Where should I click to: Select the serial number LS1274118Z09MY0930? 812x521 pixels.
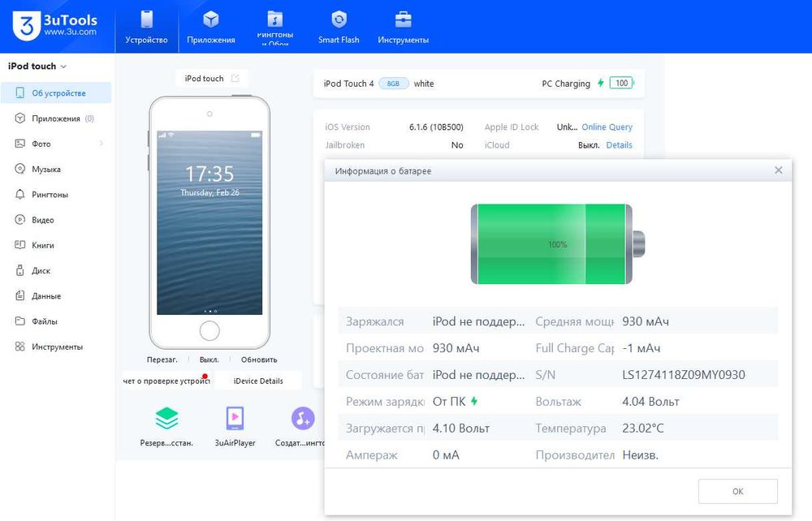(x=684, y=375)
